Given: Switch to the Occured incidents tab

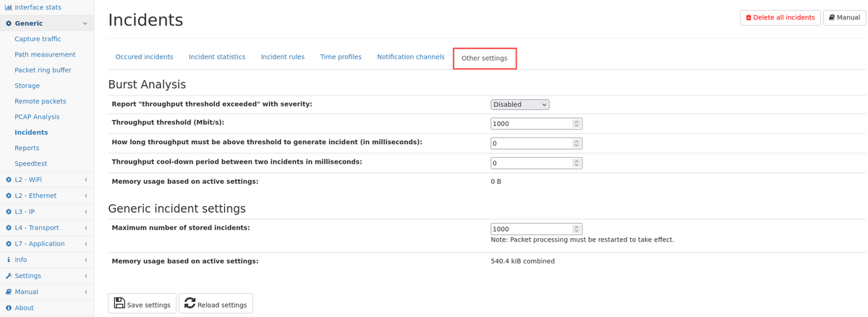Looking at the screenshot, I should point(144,57).
